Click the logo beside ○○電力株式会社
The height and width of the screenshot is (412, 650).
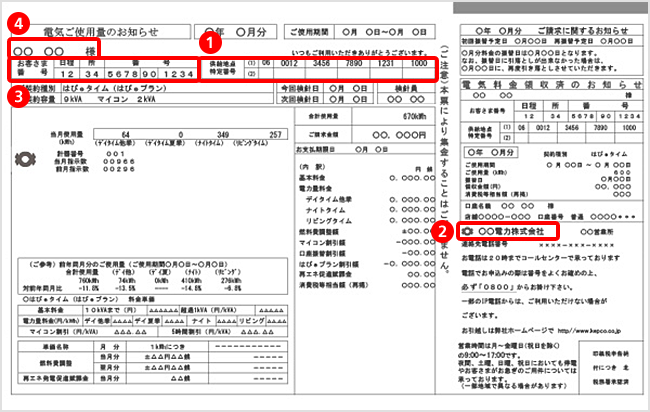(x=468, y=229)
